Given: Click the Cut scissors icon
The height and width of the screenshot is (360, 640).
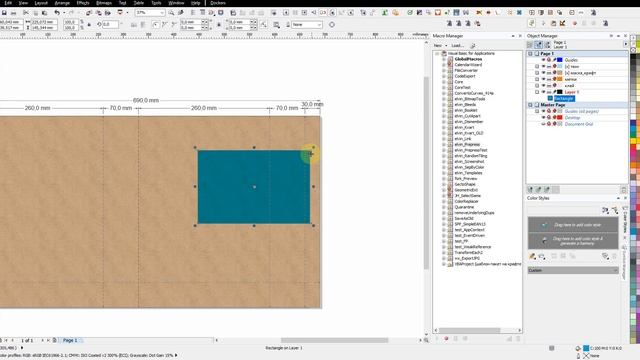Looking at the screenshot, I should pos(26,13).
